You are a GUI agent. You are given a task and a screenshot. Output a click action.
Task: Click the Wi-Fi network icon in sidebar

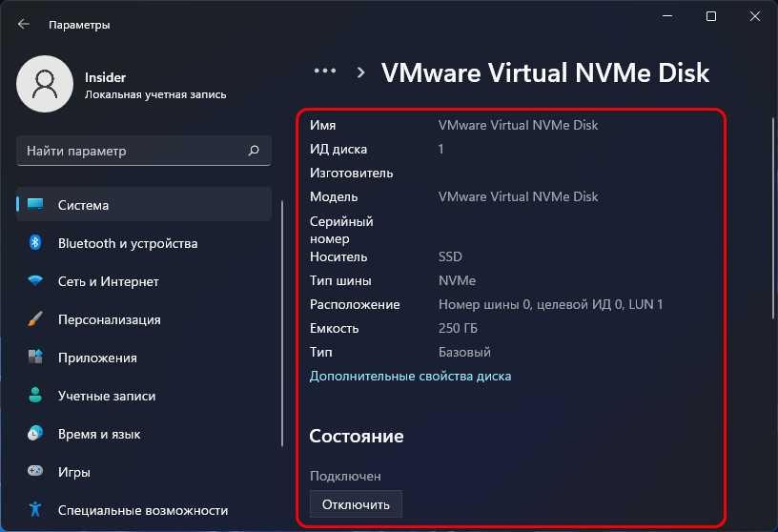pyautogui.click(x=35, y=281)
